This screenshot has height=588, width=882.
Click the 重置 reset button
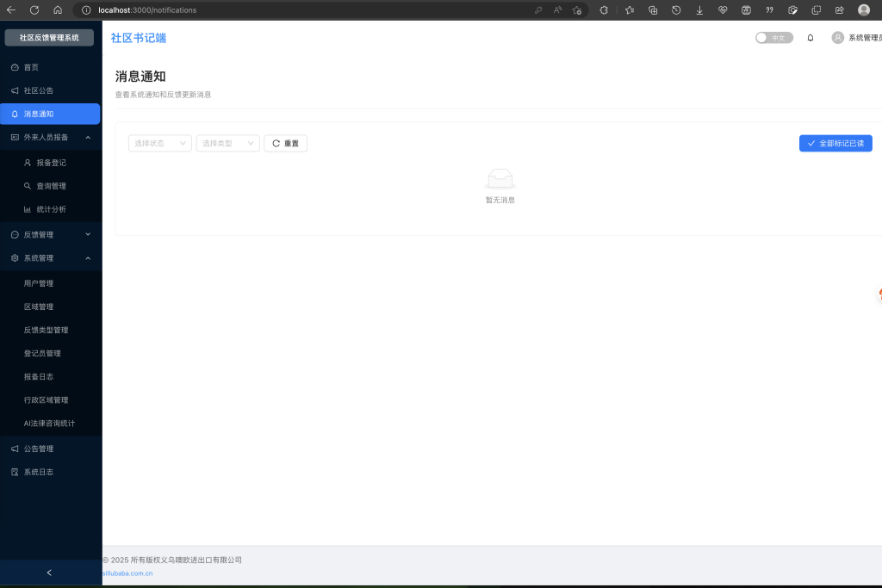coord(285,144)
